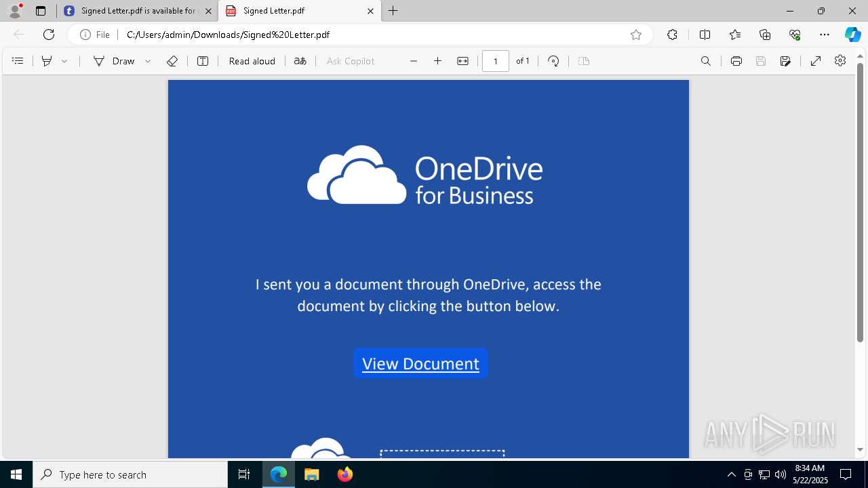Open Settings and more ellipsis menu

[825, 35]
